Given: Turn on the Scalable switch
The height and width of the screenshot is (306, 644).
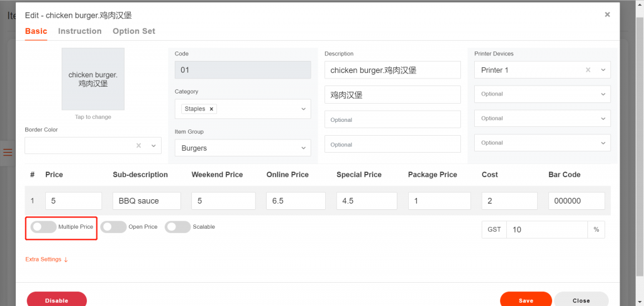Looking at the screenshot, I should (177, 227).
